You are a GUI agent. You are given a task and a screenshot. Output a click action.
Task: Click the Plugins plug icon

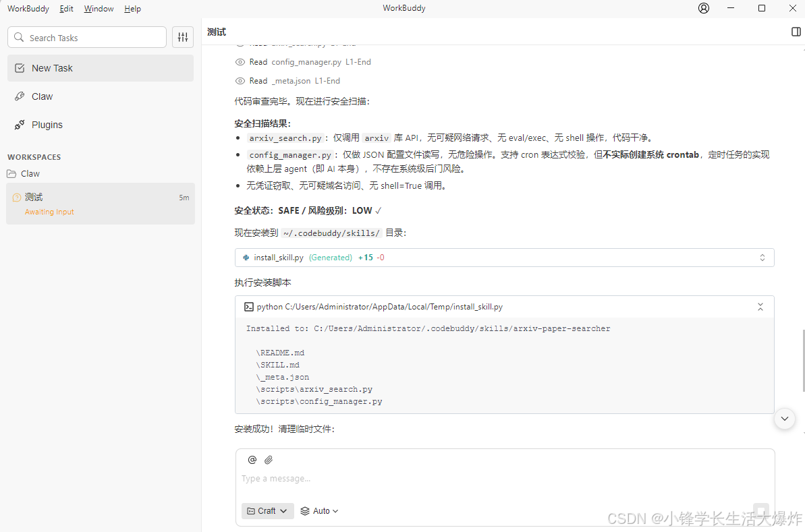(20, 125)
